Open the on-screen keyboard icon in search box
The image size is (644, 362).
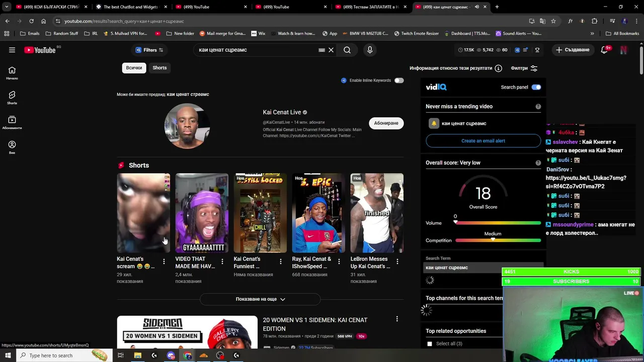coord(321,50)
